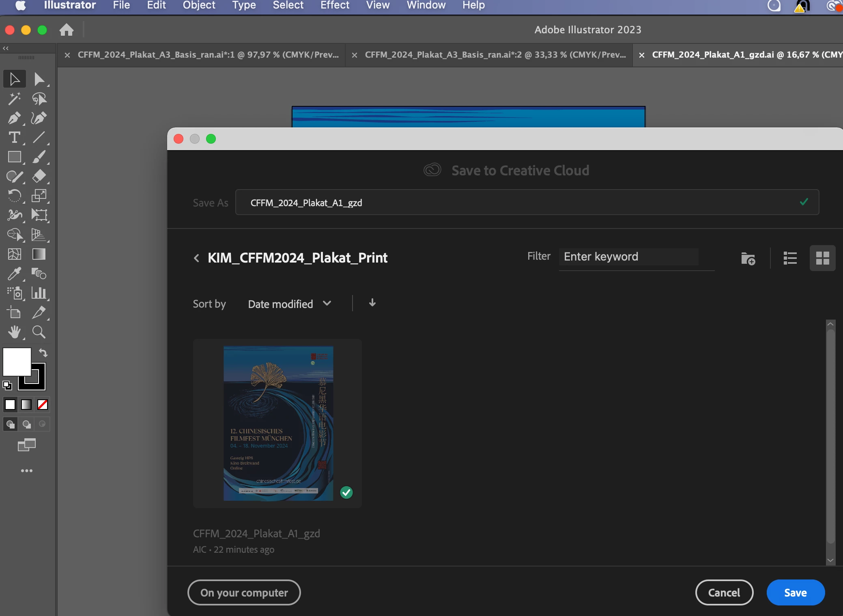The image size is (843, 616).
Task: Click On your computer button
Action: pos(244,593)
